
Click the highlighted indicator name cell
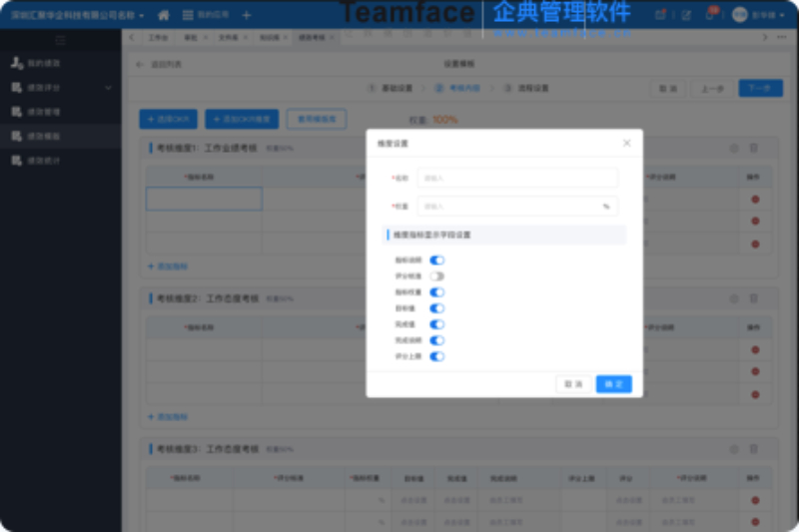tap(204, 199)
